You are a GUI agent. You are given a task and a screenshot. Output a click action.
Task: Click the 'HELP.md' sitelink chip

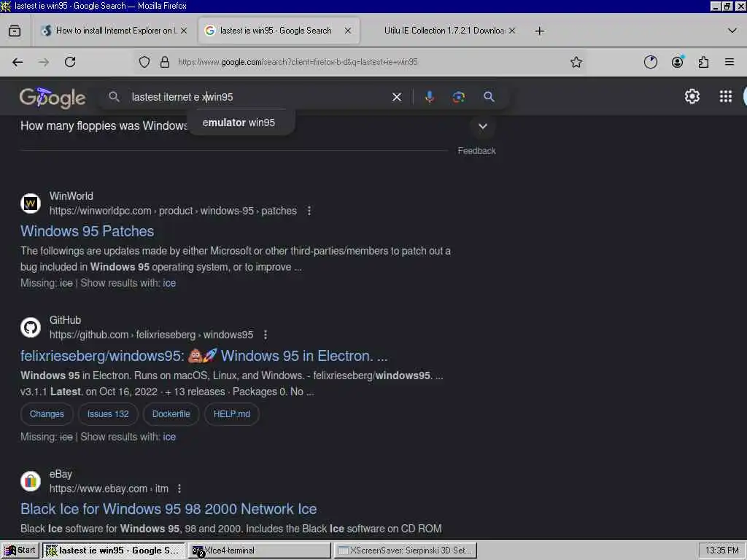(231, 414)
